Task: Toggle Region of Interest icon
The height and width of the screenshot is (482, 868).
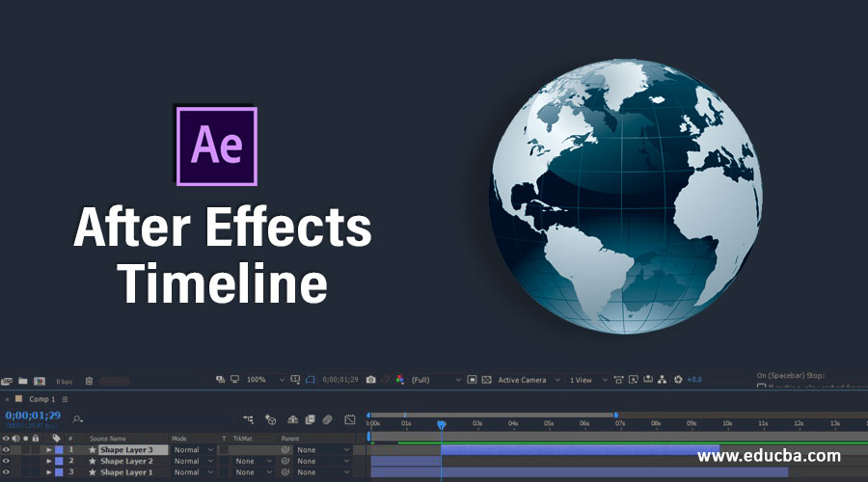Action: [472, 380]
